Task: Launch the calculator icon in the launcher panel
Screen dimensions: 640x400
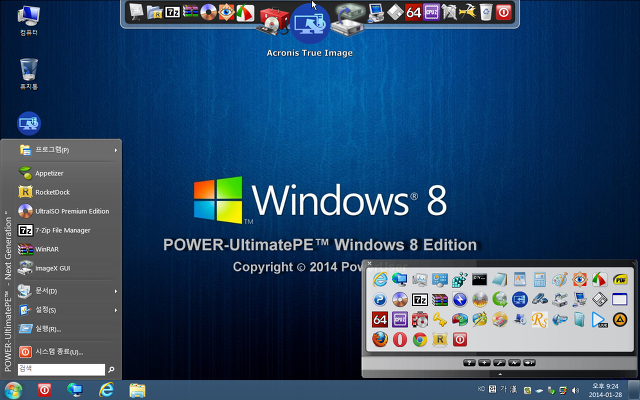Action: pyautogui.click(x=539, y=279)
